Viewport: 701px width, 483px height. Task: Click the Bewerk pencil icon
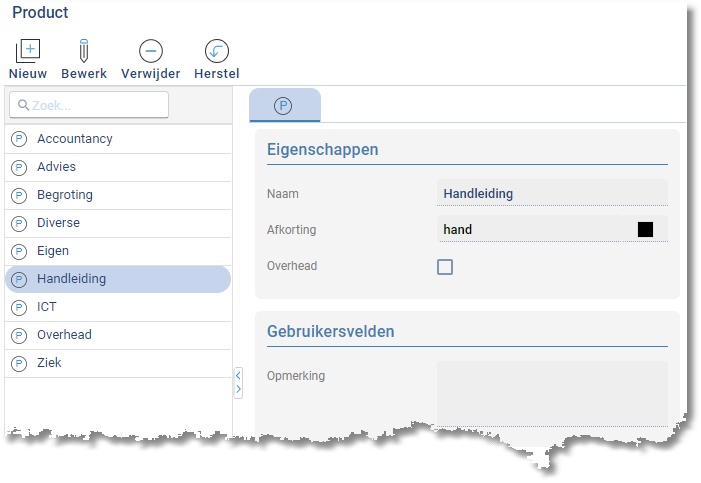point(83,51)
